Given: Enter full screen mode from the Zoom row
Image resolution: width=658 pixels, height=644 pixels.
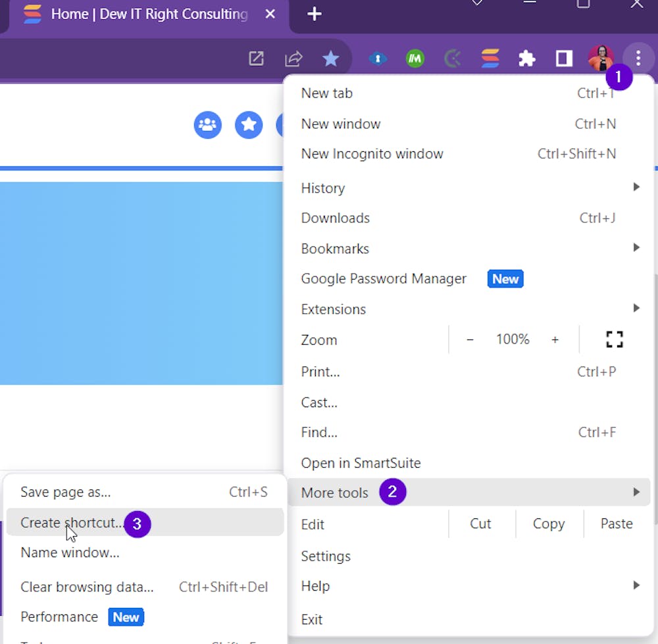Looking at the screenshot, I should [614, 339].
